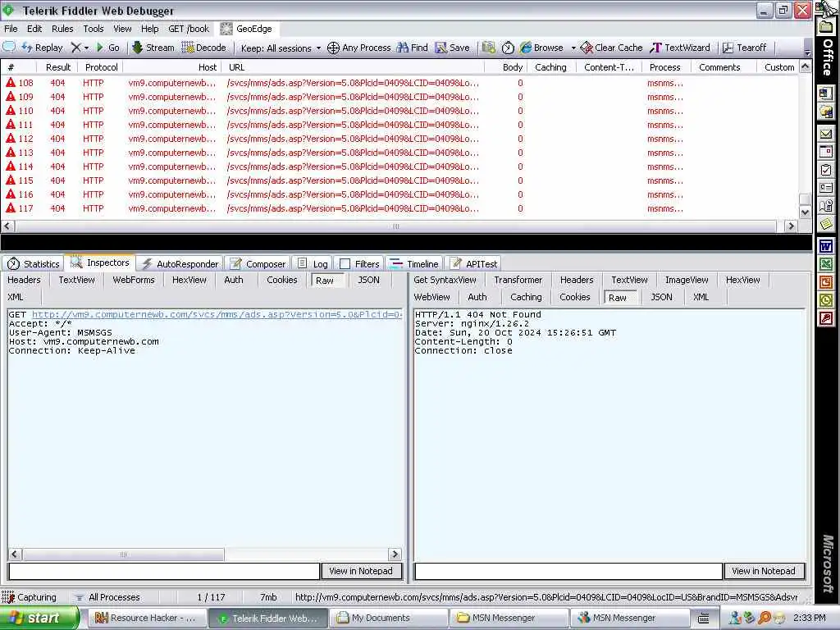Switch to the Log tab
840x630 pixels.
(313, 263)
